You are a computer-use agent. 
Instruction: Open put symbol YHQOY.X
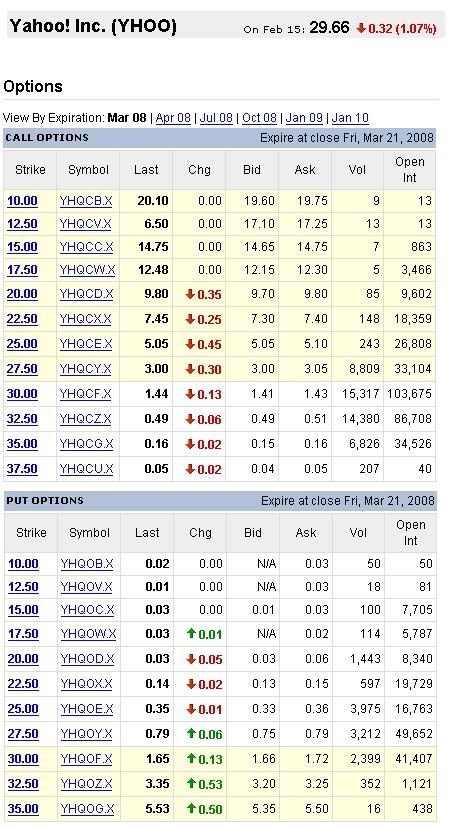tap(86, 734)
